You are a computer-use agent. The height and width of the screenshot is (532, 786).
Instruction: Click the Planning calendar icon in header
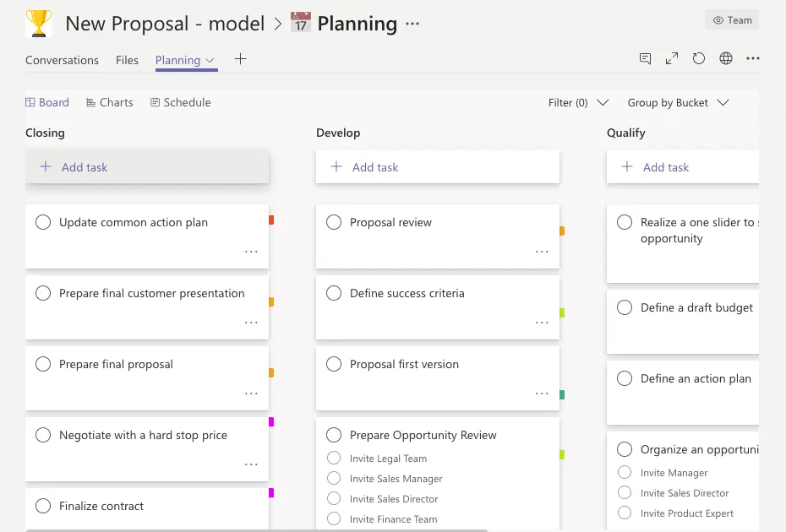point(301,23)
